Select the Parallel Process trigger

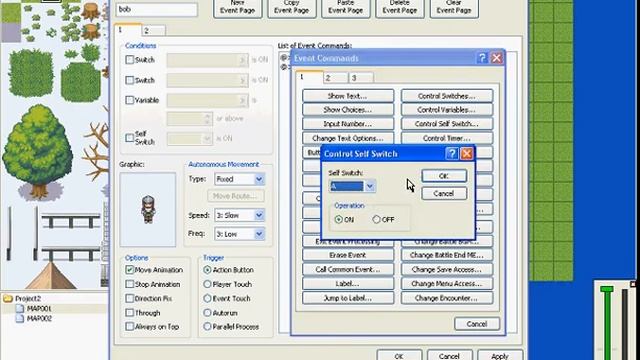[x=207, y=327]
